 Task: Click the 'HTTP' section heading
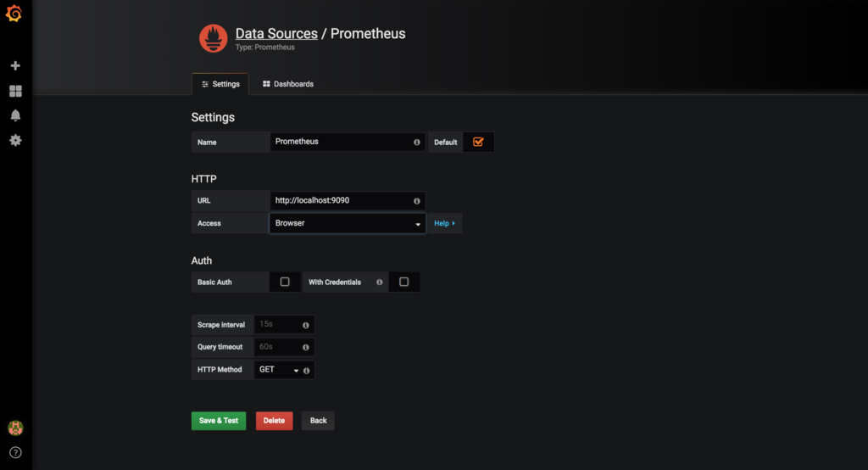tap(203, 179)
